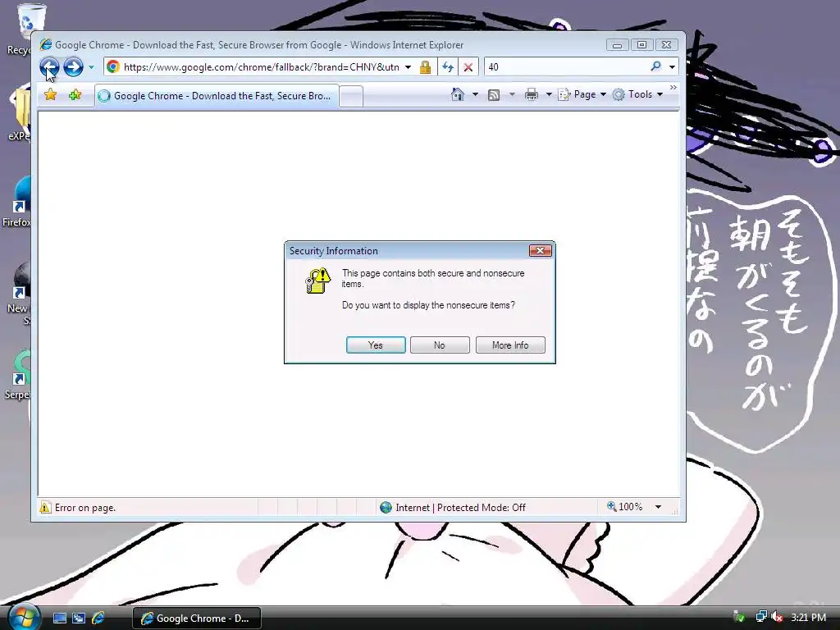This screenshot has width=840, height=630.
Task: Click Switch between windows icon
Action: click(79, 619)
